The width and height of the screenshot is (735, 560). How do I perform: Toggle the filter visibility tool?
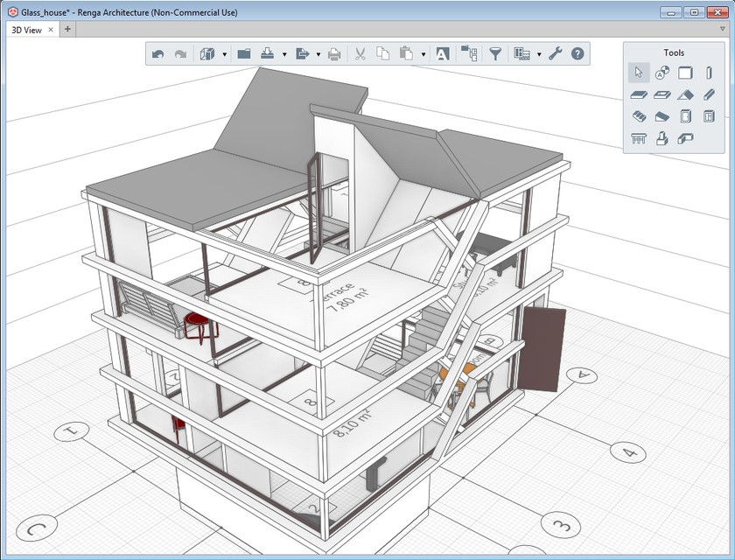(x=495, y=53)
